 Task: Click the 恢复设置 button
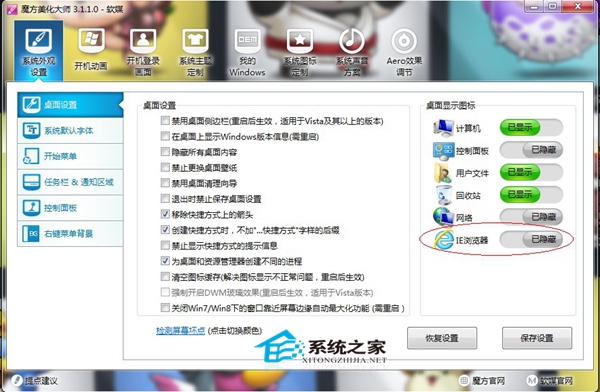[442, 338]
